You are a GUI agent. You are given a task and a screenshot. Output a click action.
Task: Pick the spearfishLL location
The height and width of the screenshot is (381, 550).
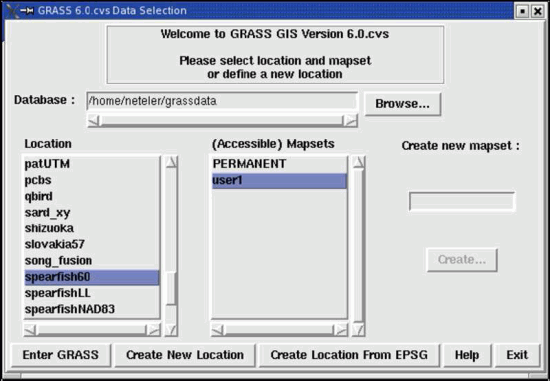coord(92,293)
